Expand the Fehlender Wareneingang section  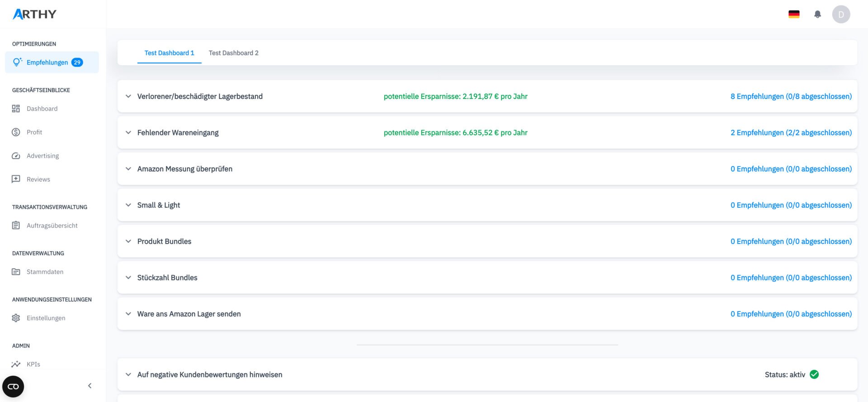(128, 132)
